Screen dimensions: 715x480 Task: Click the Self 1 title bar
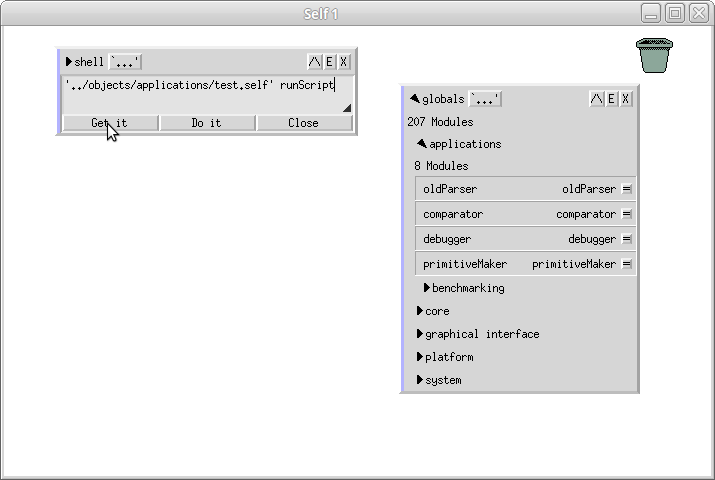(x=321, y=14)
